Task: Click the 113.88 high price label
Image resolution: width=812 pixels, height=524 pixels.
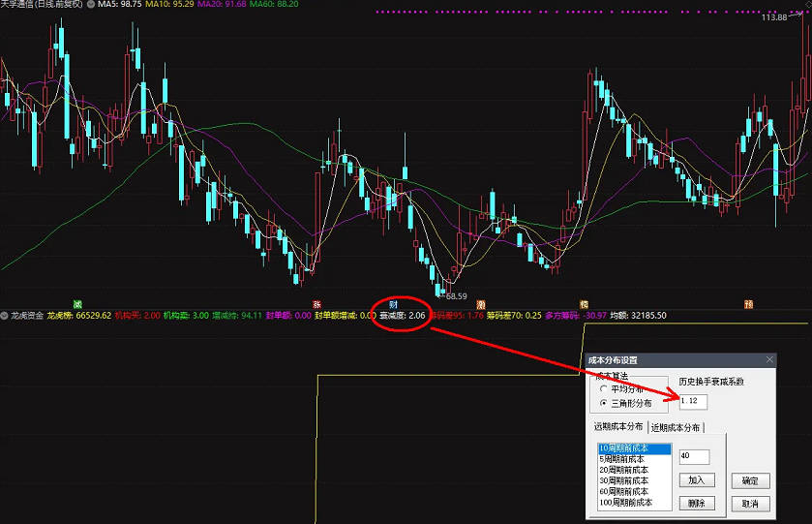Action: coord(774,17)
